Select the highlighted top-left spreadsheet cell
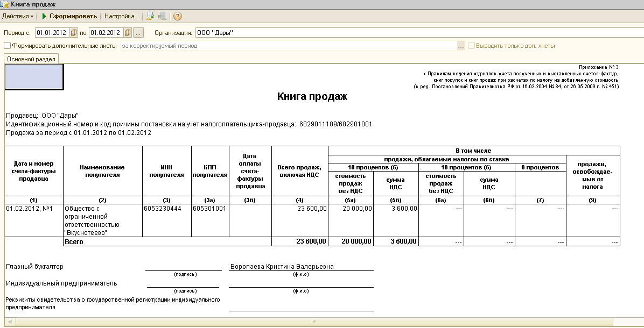Image resolution: width=644 pixels, height=328 pixels. (34, 77)
